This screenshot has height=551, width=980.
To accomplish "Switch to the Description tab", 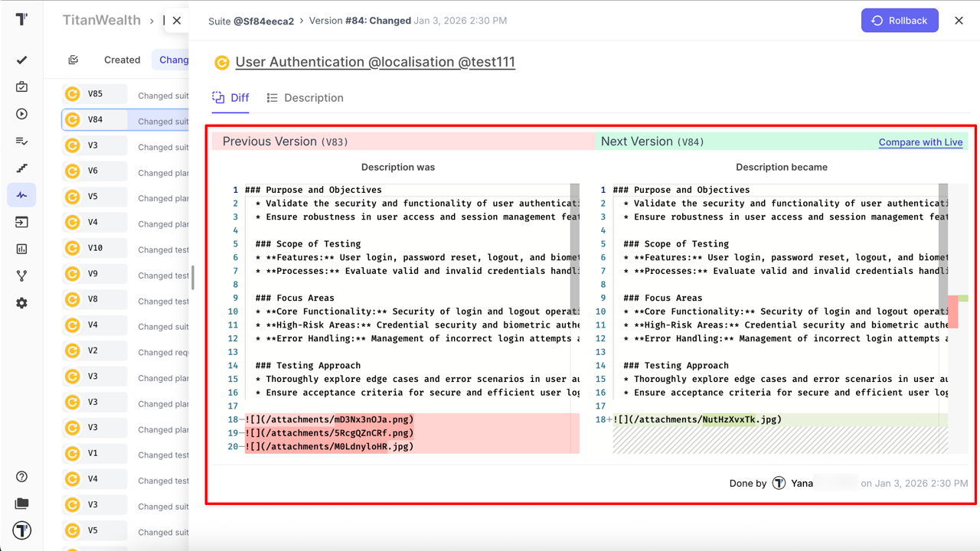I will [305, 98].
